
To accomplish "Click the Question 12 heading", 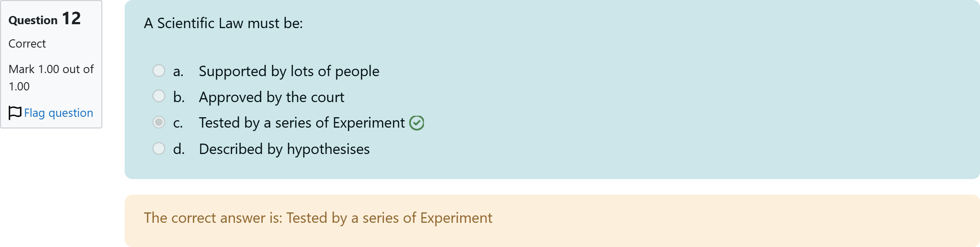I will click(45, 19).
